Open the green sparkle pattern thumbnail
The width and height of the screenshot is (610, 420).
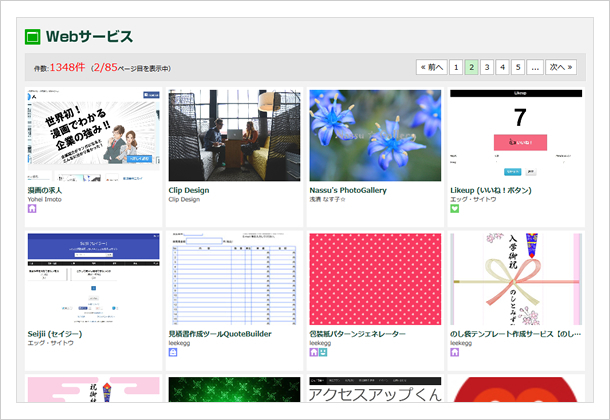[x=234, y=389]
